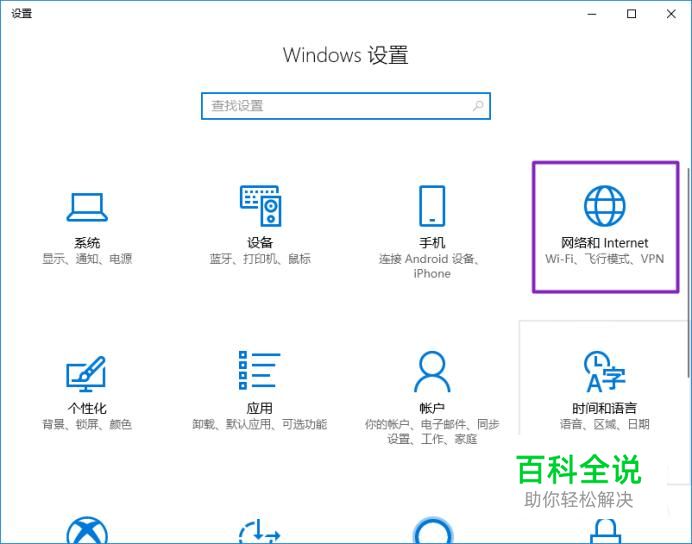Click the text 卸载、默认应用、可选功能
This screenshot has width=692, height=544.
(260, 424)
